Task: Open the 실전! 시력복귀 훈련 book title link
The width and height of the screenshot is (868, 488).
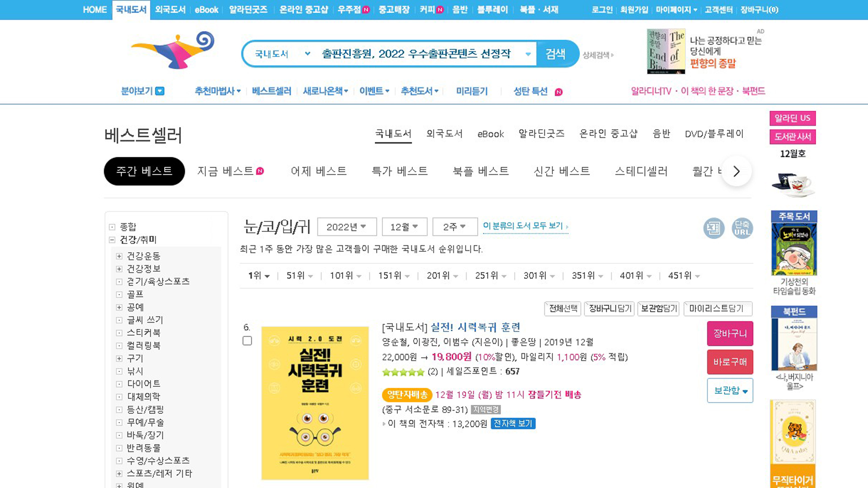Action: [x=475, y=327]
